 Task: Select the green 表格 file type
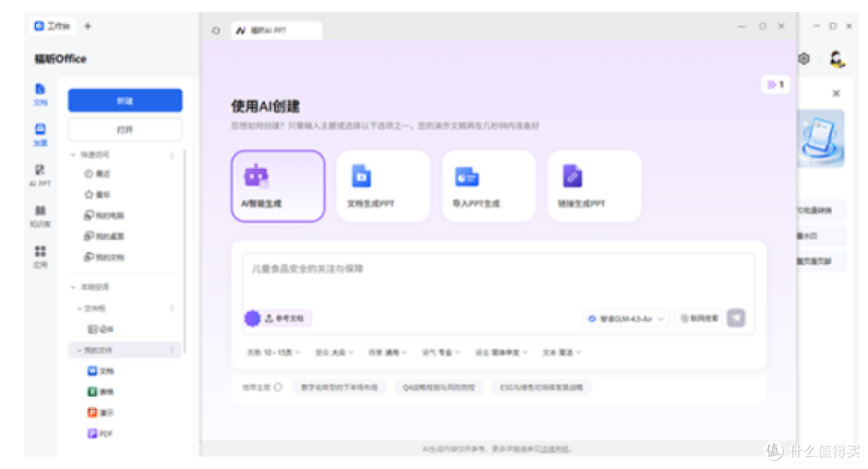pyautogui.click(x=100, y=392)
